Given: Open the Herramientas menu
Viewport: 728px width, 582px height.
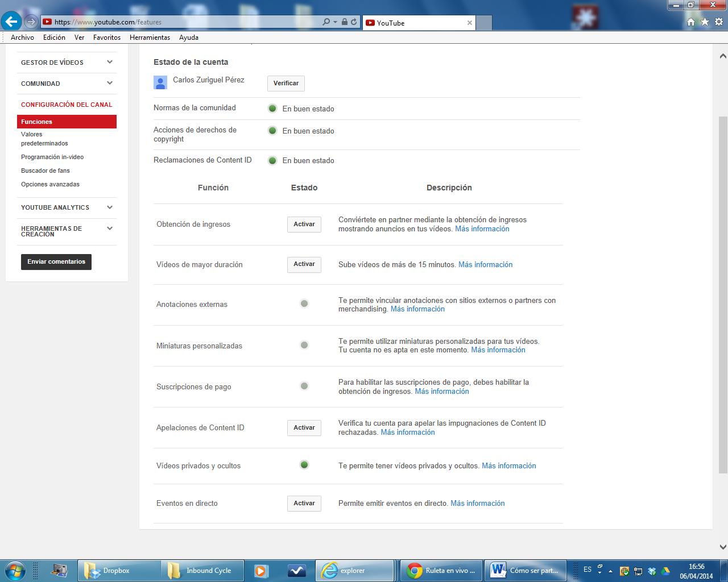Looking at the screenshot, I should pos(150,38).
